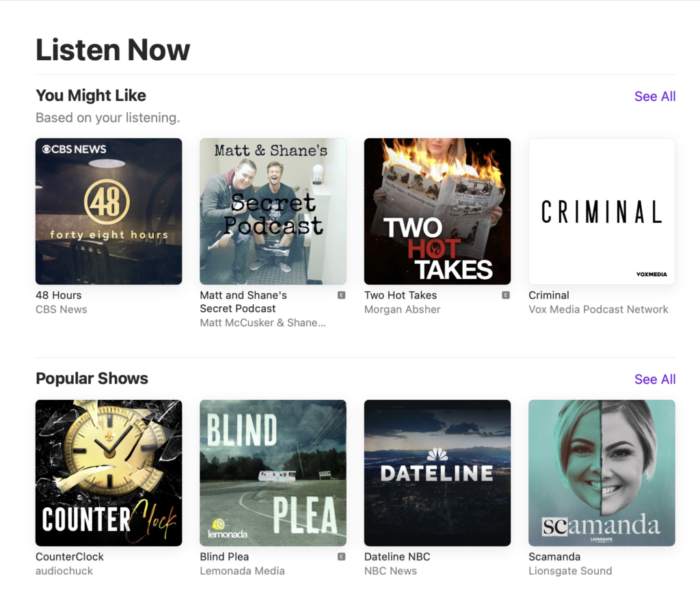Image resolution: width=700 pixels, height=596 pixels.
Task: Click 'Based on your listening.' subtitle
Action: pos(107,118)
